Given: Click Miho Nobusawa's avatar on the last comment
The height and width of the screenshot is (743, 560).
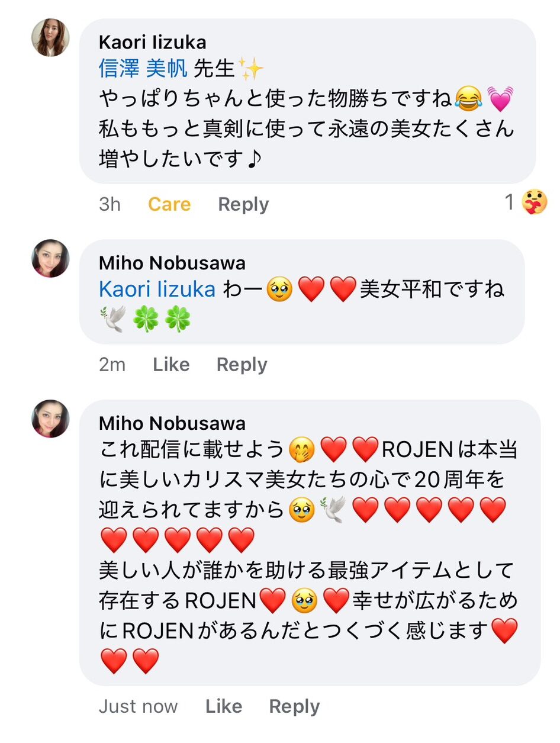Looking at the screenshot, I should coord(50,419).
